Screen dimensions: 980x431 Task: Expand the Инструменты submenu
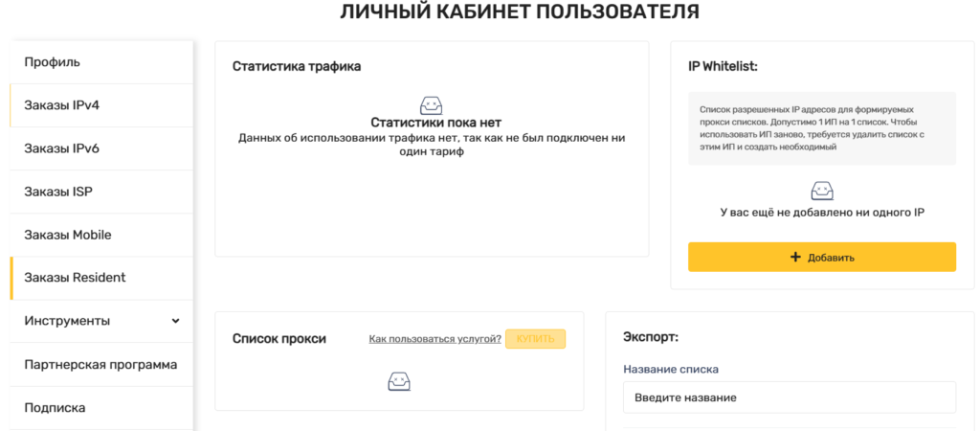(x=101, y=321)
